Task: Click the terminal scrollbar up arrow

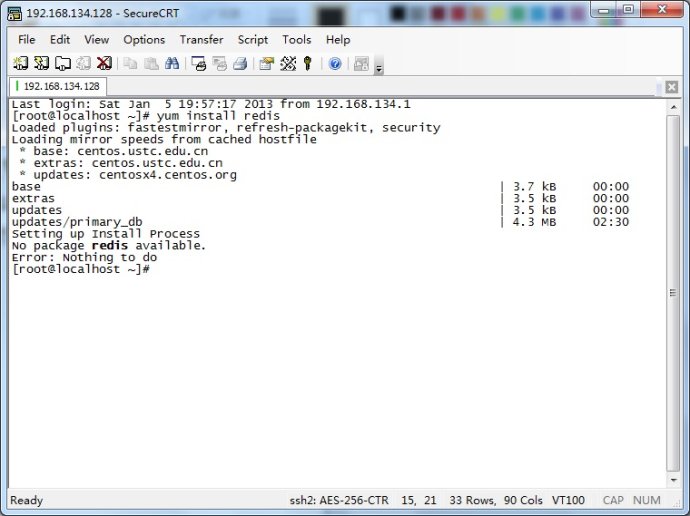Action: click(x=674, y=106)
